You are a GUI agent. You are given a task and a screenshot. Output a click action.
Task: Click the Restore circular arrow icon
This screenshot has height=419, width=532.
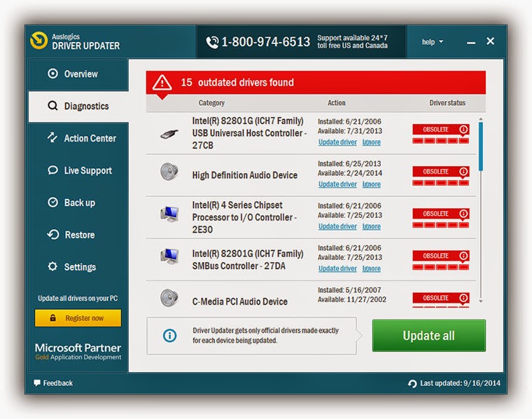(53, 234)
